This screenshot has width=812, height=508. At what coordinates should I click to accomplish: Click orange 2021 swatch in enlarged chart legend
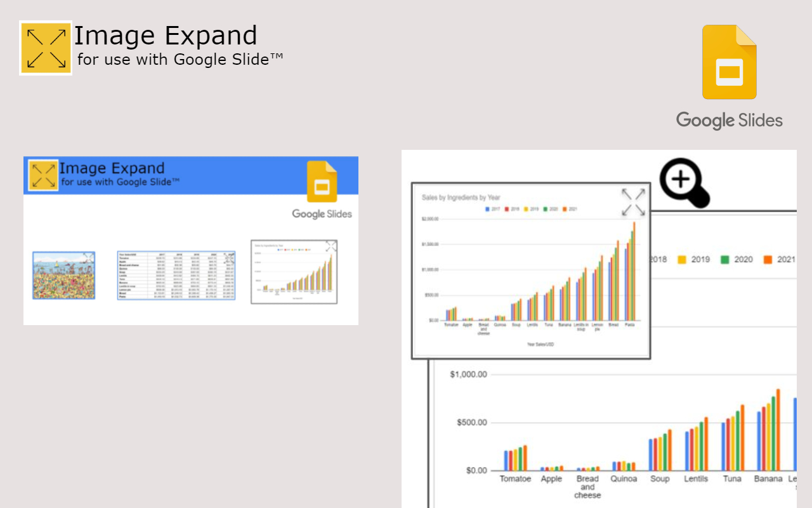768,260
